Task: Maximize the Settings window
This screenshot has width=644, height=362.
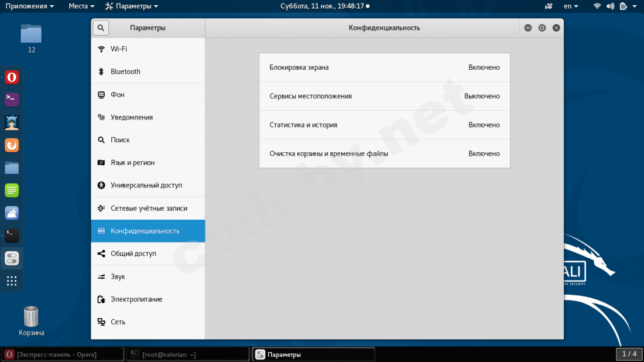Action: click(542, 28)
